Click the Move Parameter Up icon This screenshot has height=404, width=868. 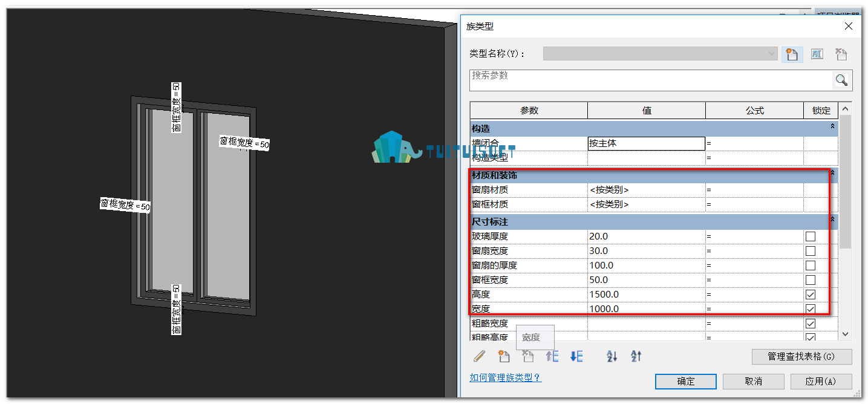click(552, 356)
